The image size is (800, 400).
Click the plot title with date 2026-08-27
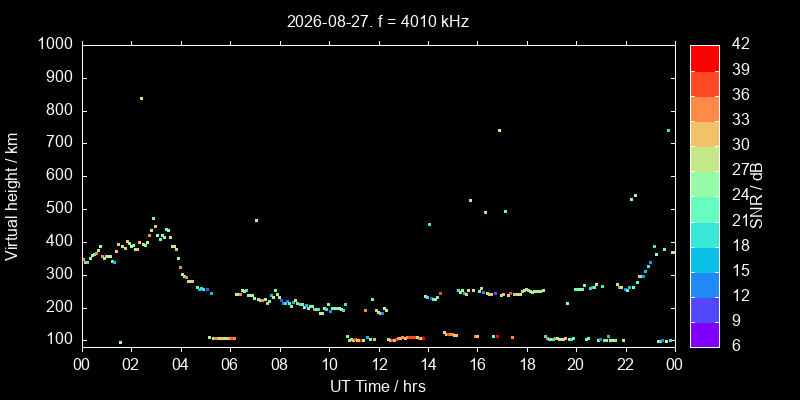pos(378,21)
